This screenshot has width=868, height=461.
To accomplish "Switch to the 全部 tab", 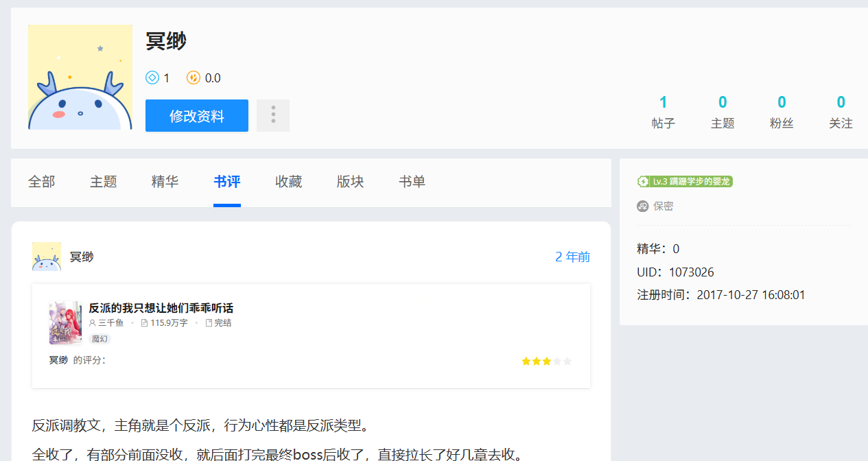I will [x=42, y=182].
